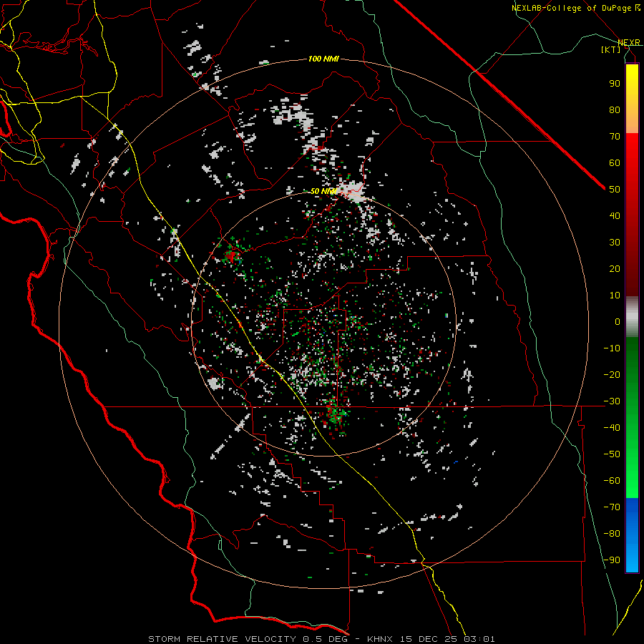This screenshot has height=644, width=644.
Task: Select the -60 value on velocity scale
Action: coord(612,481)
